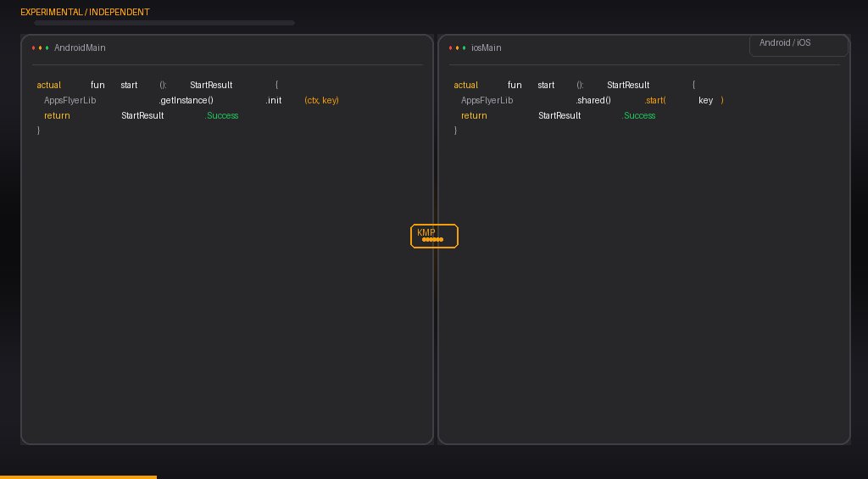868x479 pixels.
Task: Click the yellow dot in AndroidMain window
Action: pos(41,48)
